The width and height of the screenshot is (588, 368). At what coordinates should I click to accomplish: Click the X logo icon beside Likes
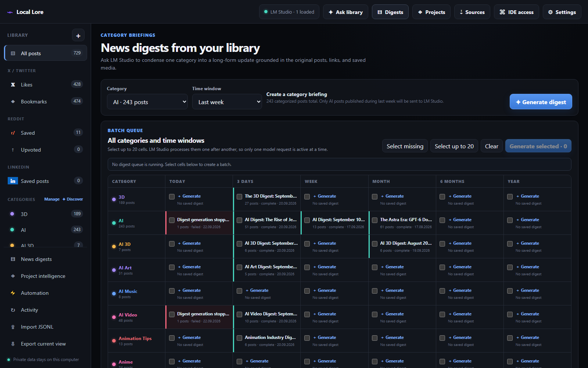(13, 85)
